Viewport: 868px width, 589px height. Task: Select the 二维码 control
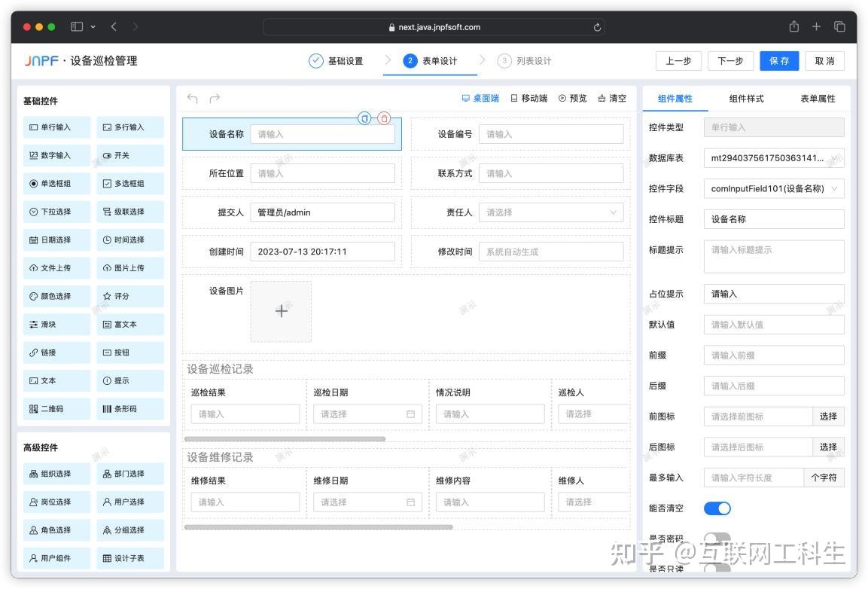point(56,409)
